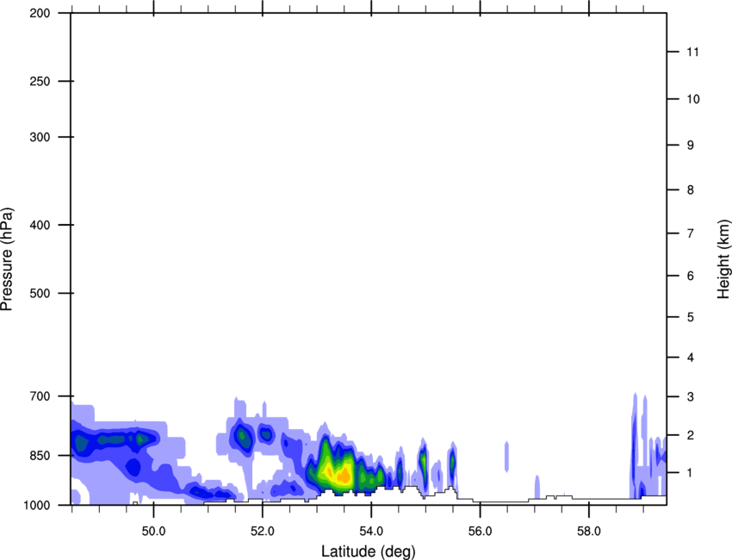Viewport: 732px width, 560px height.
Task: Click the 200 pressure tick label
Action: tap(40, 13)
